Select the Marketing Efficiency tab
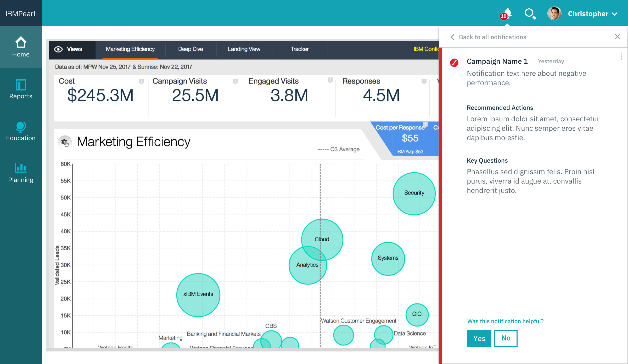The image size is (628, 364). click(x=130, y=49)
